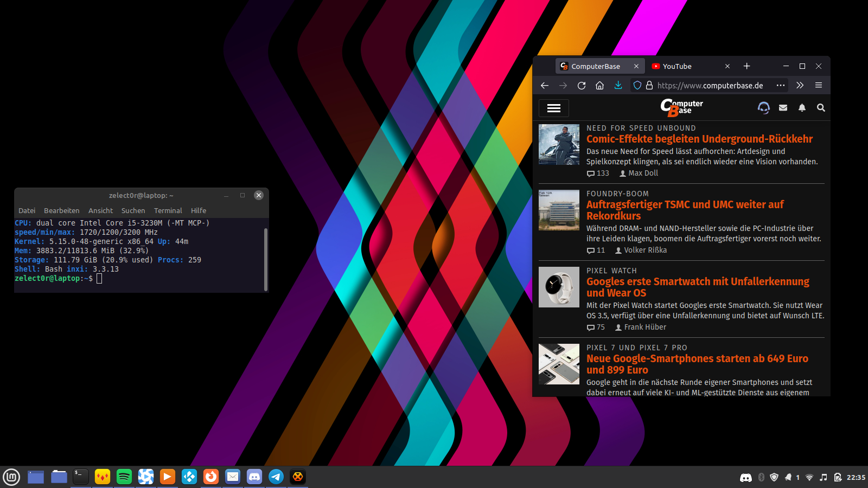Screen dimensions: 868x488
Task: Open article about TSMC und UMC Rekordkurs
Action: point(685,210)
